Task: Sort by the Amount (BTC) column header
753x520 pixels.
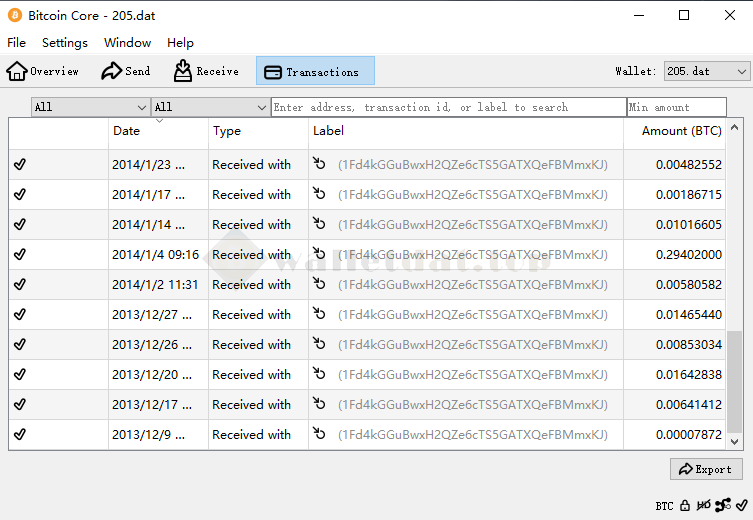Action: point(681,131)
